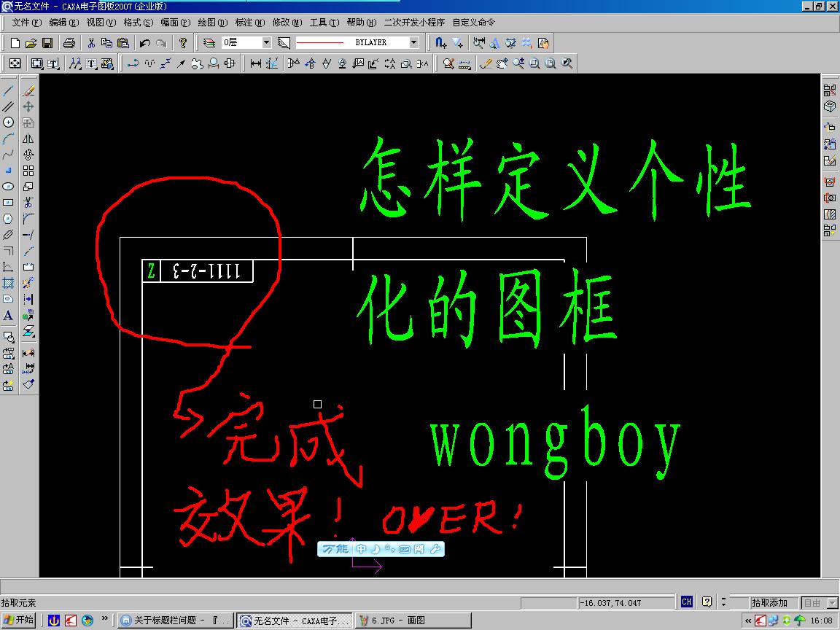840x630 pixels.
Task: Open the 修改(M) menu
Action: (x=287, y=23)
